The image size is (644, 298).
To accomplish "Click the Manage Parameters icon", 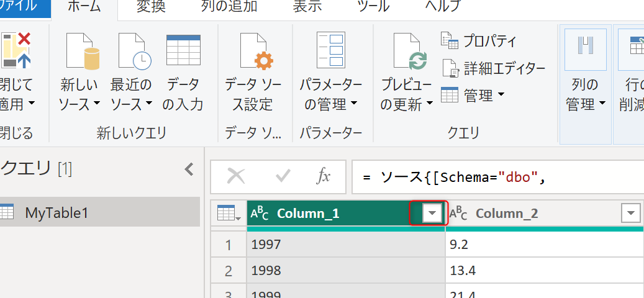I will coord(330,52).
